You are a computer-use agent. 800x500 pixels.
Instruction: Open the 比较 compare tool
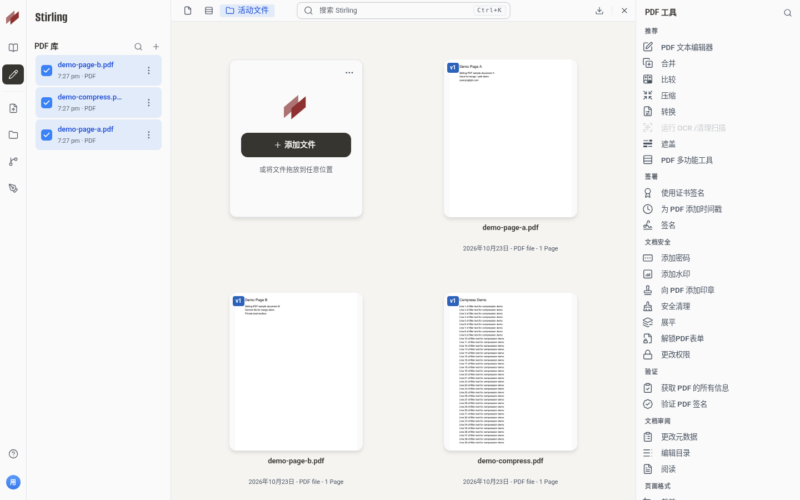[668, 80]
